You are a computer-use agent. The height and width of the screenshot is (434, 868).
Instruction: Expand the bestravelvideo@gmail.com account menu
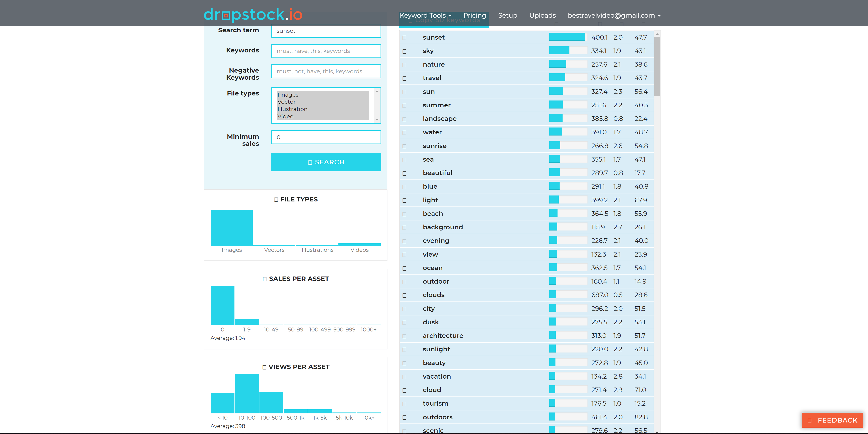point(614,16)
